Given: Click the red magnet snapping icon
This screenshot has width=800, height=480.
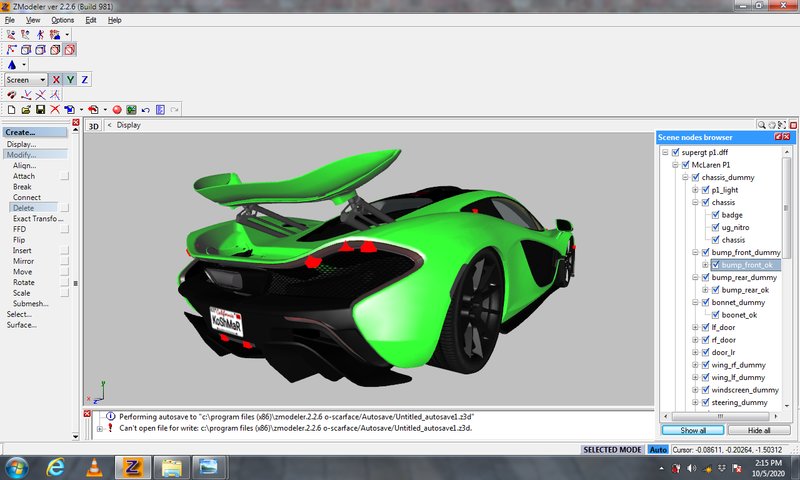Looking at the screenshot, I should click(x=11, y=94).
